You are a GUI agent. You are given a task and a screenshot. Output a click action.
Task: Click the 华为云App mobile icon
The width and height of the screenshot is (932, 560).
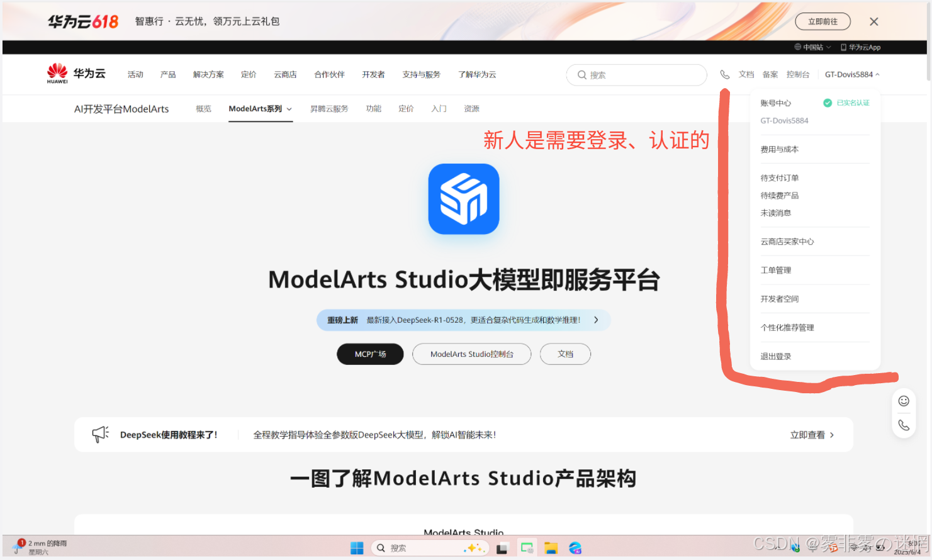click(x=843, y=47)
